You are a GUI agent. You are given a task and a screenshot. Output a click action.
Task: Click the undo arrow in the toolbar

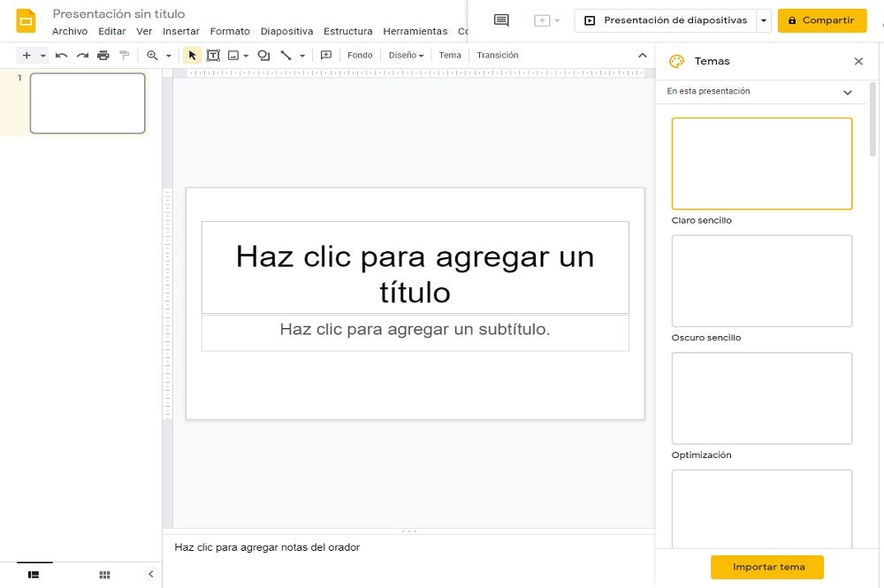pos(61,55)
